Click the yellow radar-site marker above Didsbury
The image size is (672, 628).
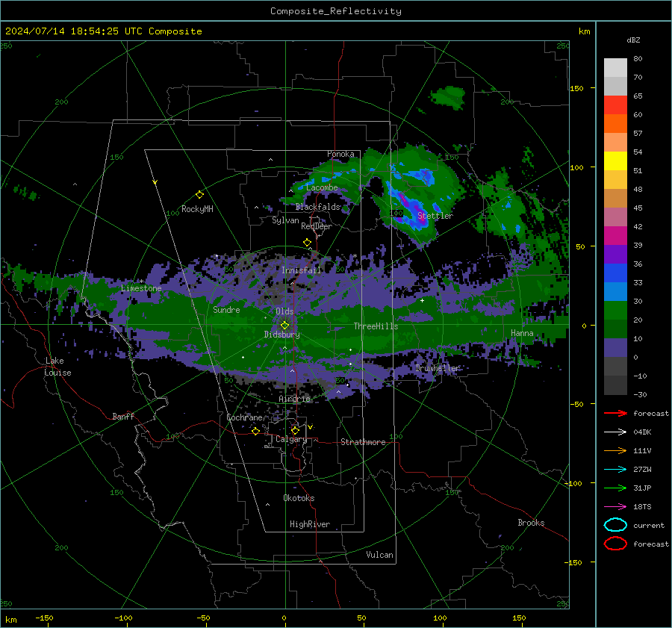point(285,326)
